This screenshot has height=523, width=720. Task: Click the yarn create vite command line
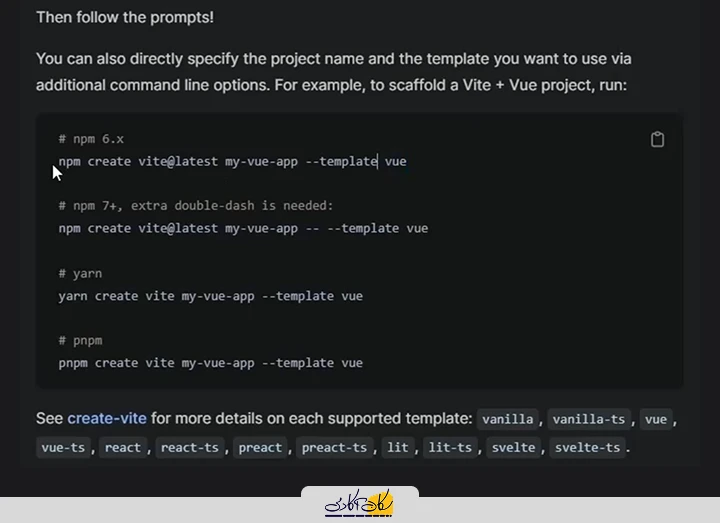[210, 296]
